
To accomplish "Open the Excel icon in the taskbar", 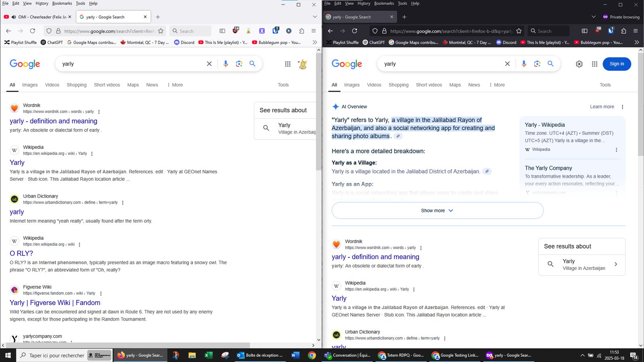I will click(208, 355).
